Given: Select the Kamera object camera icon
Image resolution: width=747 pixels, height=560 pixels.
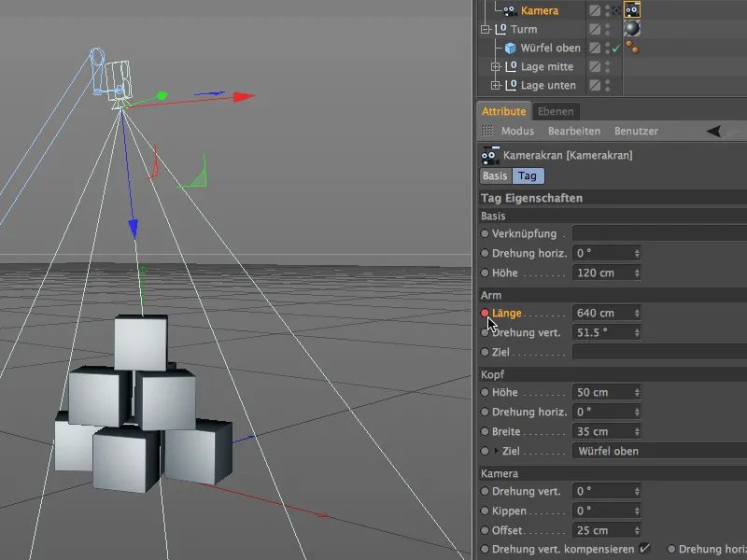Looking at the screenshot, I should point(510,10).
